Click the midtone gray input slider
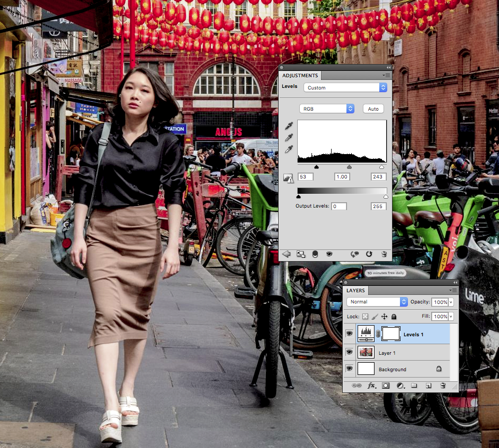 point(349,167)
